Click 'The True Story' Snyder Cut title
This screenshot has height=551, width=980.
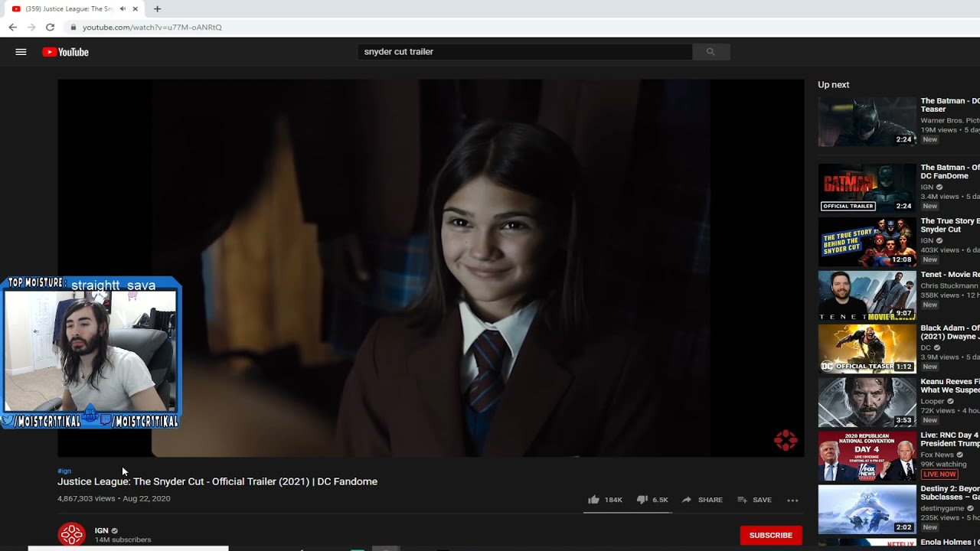tap(950, 225)
